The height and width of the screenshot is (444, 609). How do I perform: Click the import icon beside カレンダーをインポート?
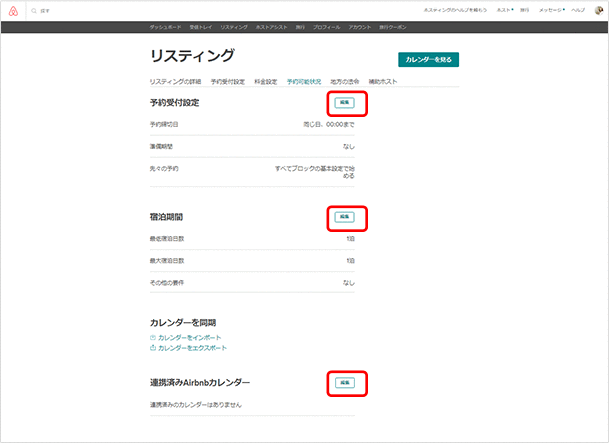(153, 338)
